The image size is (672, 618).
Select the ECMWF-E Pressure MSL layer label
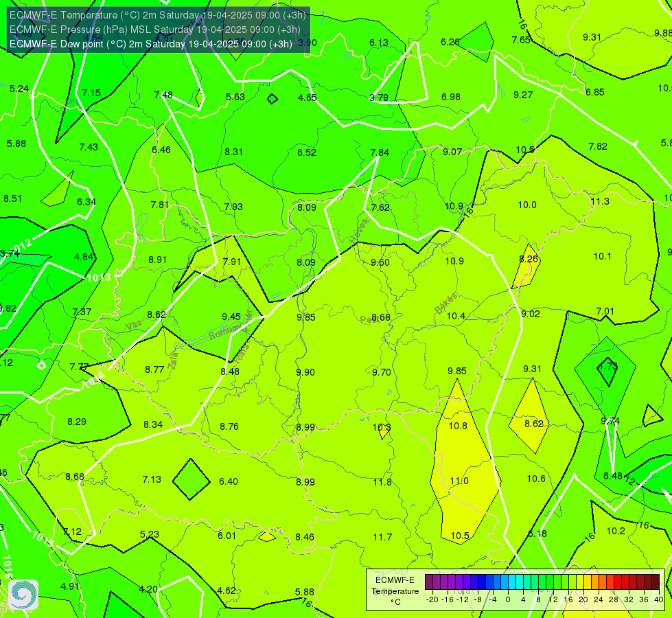tap(155, 30)
